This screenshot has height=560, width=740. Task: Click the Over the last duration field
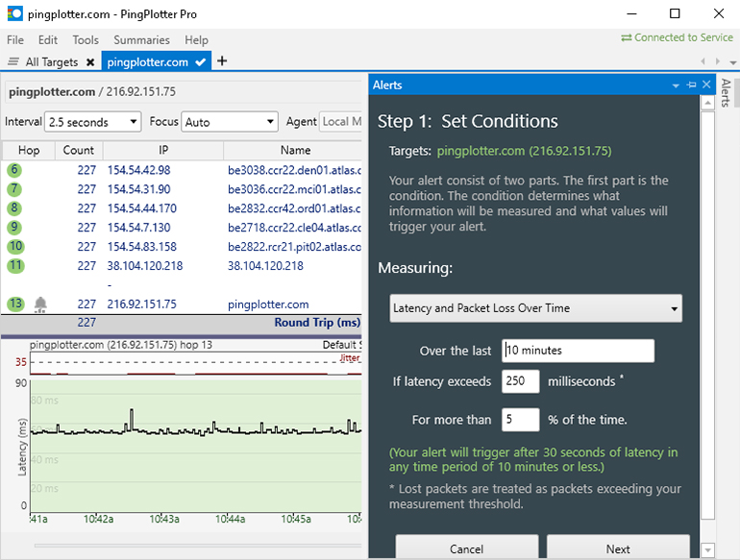pyautogui.click(x=578, y=351)
